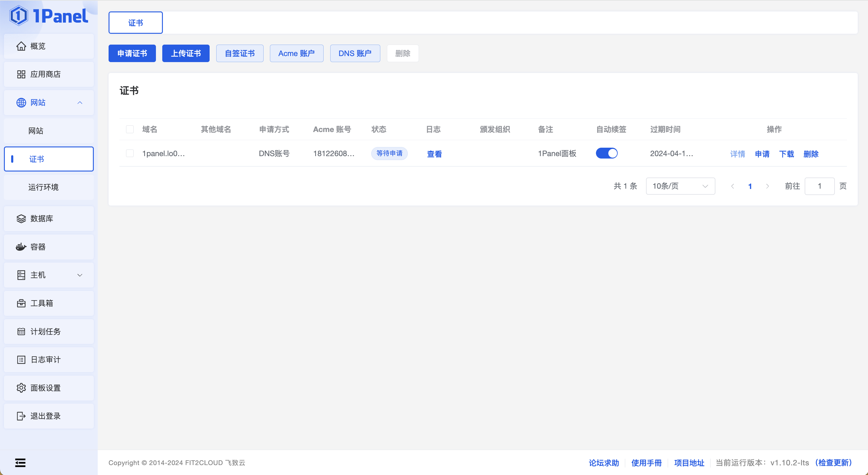Open certificate 详情 link
The image size is (868, 475).
click(x=738, y=154)
